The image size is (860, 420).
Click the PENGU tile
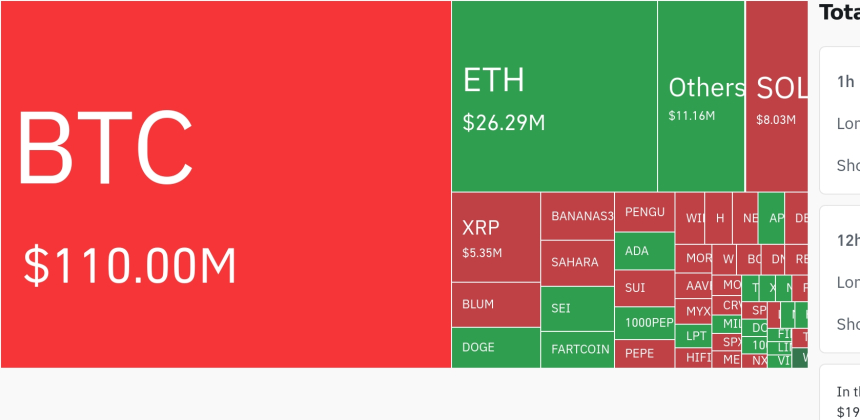(644, 212)
